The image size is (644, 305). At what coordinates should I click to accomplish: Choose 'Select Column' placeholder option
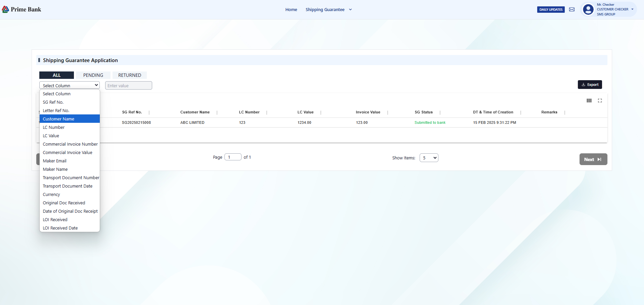click(x=70, y=94)
